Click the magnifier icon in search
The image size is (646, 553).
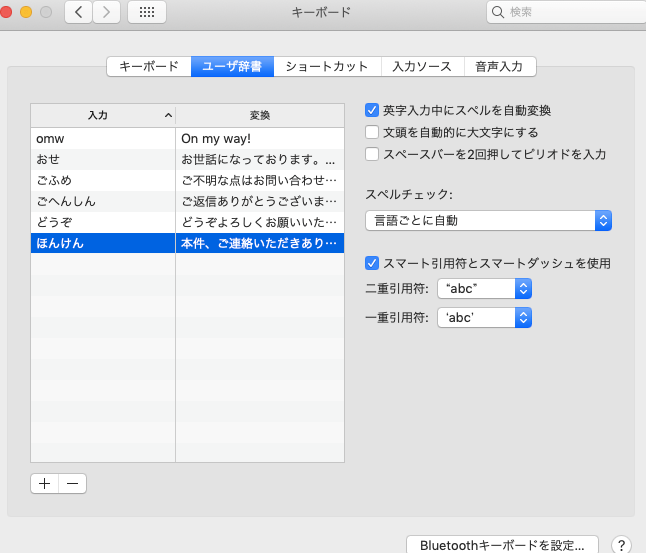[498, 12]
